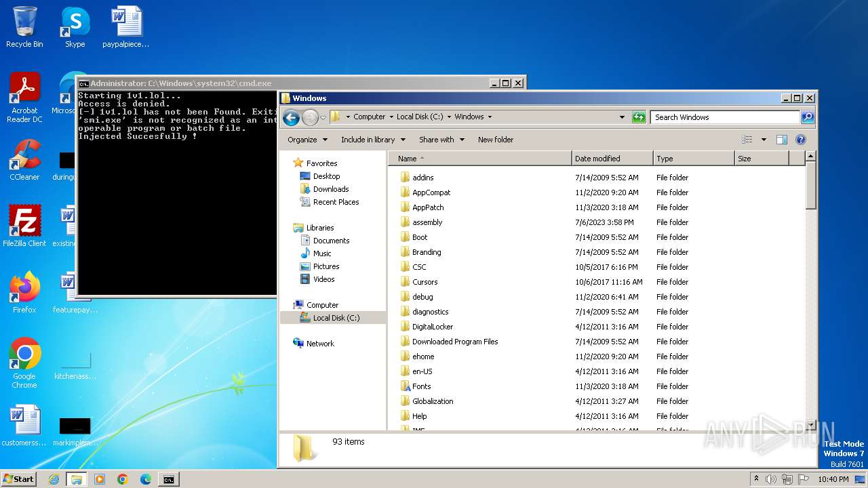The width and height of the screenshot is (868, 488).
Task: Click the Explorer Forward navigation button
Action: (x=310, y=117)
